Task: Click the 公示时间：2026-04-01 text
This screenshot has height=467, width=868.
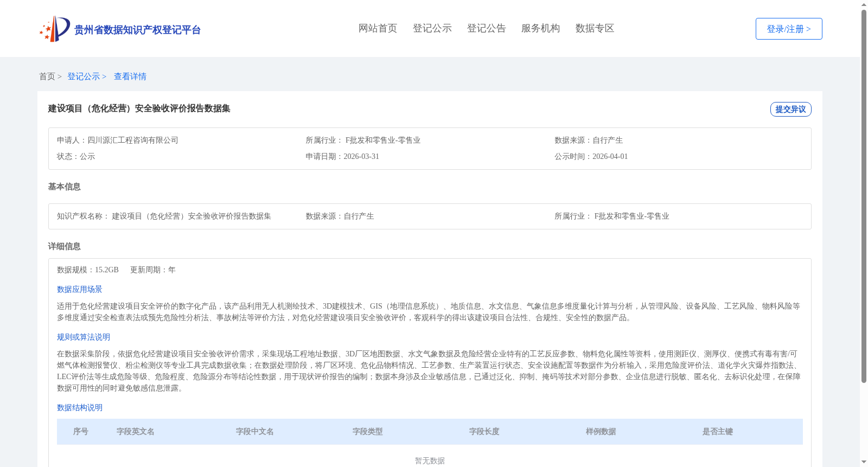Action: click(x=591, y=156)
